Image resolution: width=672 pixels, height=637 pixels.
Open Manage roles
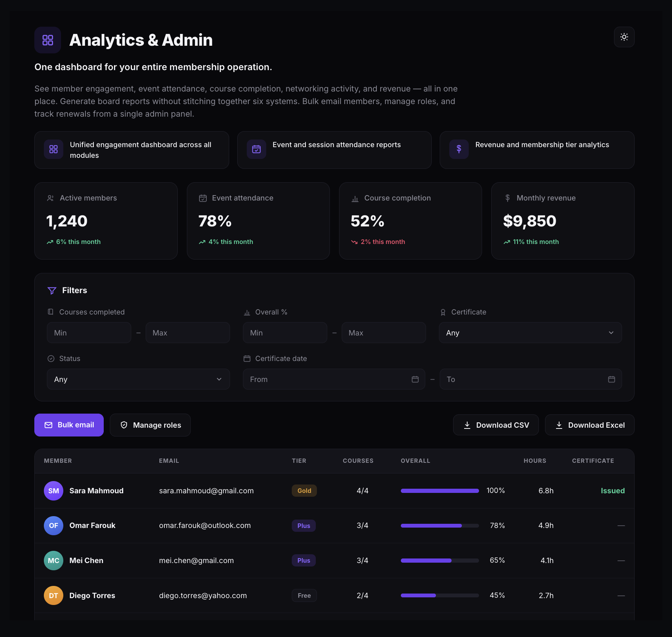click(150, 425)
